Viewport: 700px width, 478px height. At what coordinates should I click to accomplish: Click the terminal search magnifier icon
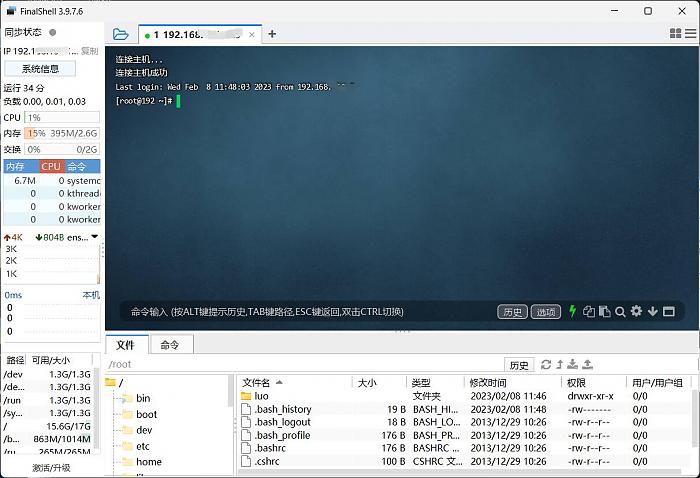(620, 312)
